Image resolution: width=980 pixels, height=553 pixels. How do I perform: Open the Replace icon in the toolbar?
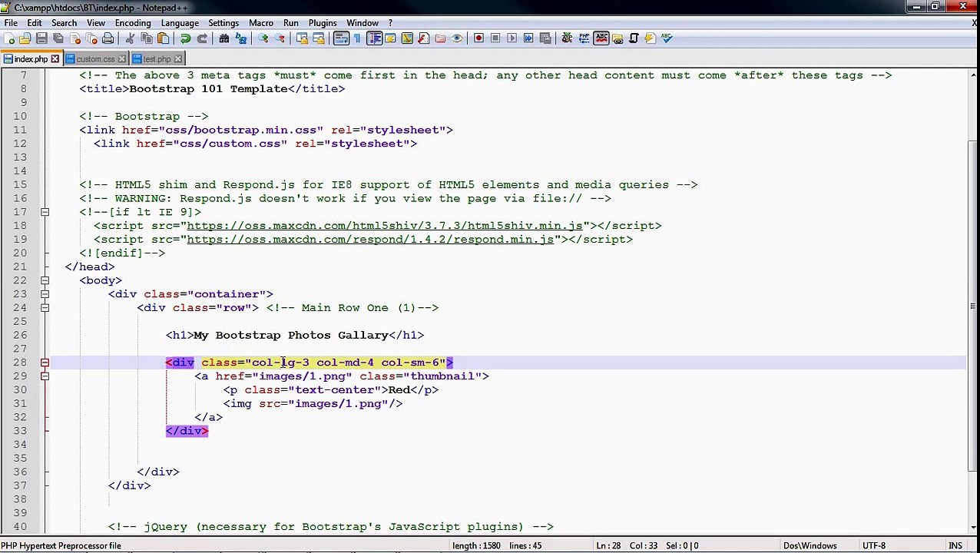click(240, 38)
